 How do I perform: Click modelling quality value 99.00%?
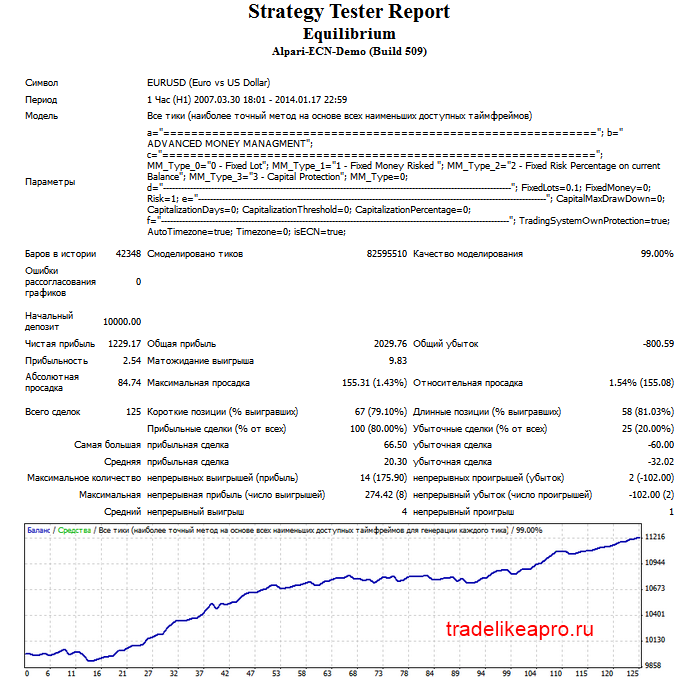[x=657, y=254]
